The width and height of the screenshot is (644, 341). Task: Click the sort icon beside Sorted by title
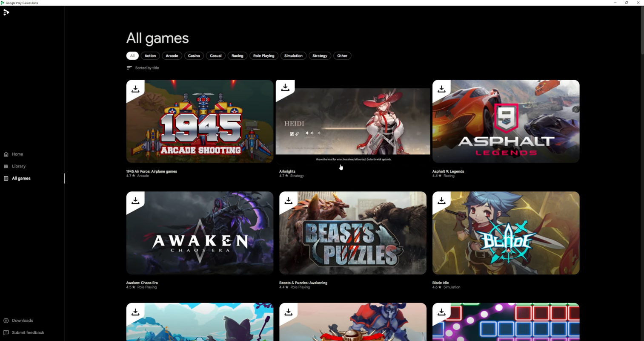tap(129, 68)
